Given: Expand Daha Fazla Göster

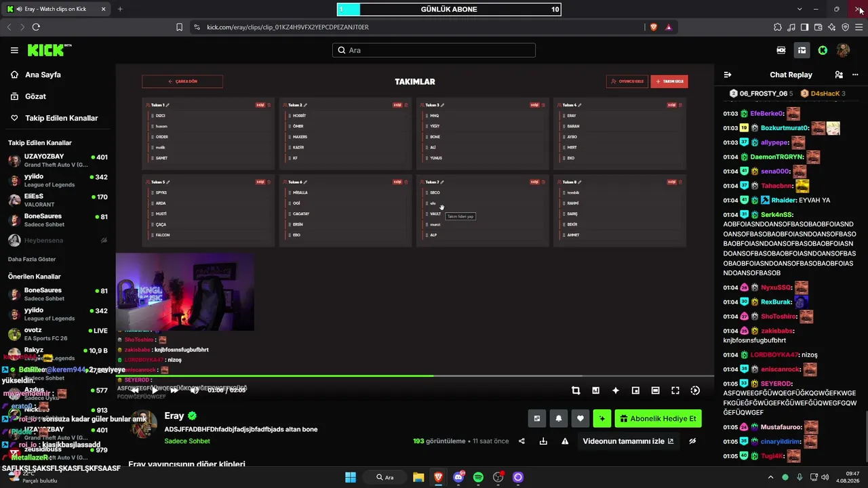Looking at the screenshot, I should 32,260.
